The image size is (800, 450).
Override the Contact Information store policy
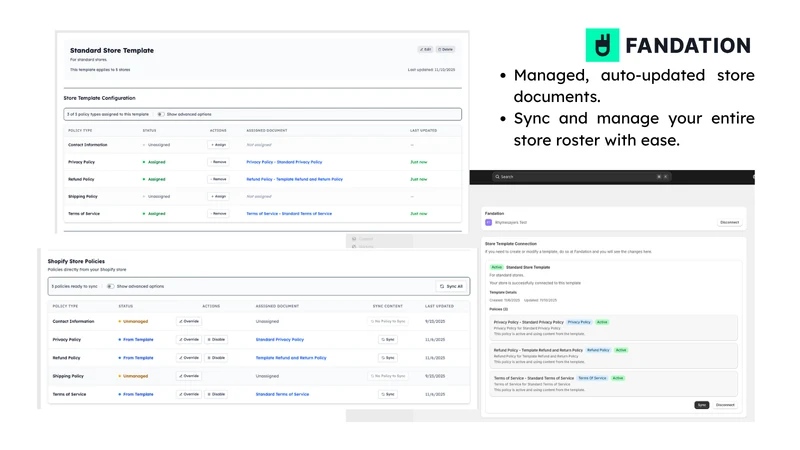pyautogui.click(x=189, y=321)
